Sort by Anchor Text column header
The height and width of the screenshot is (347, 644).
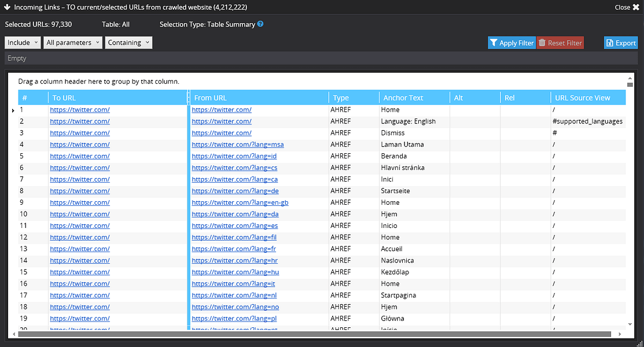point(414,98)
